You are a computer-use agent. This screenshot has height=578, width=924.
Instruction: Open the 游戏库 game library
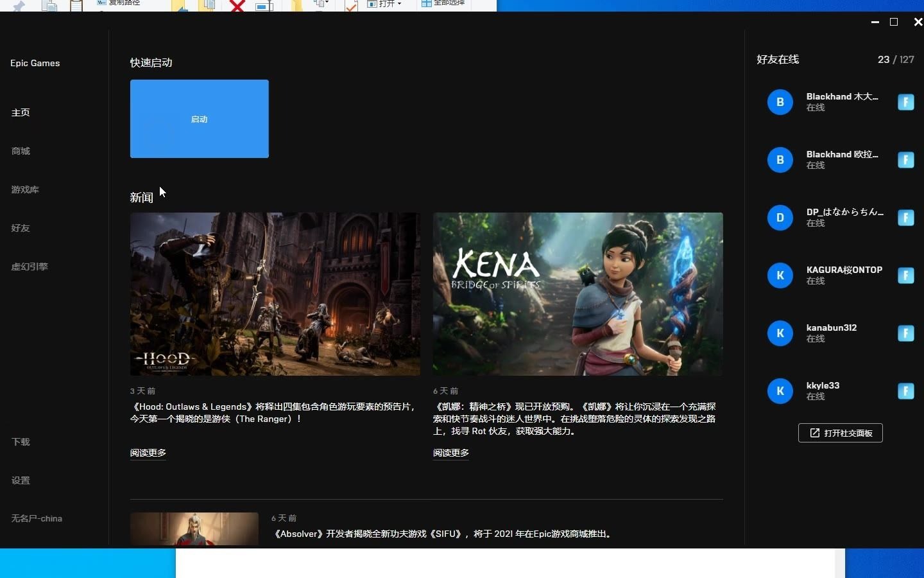(x=25, y=189)
